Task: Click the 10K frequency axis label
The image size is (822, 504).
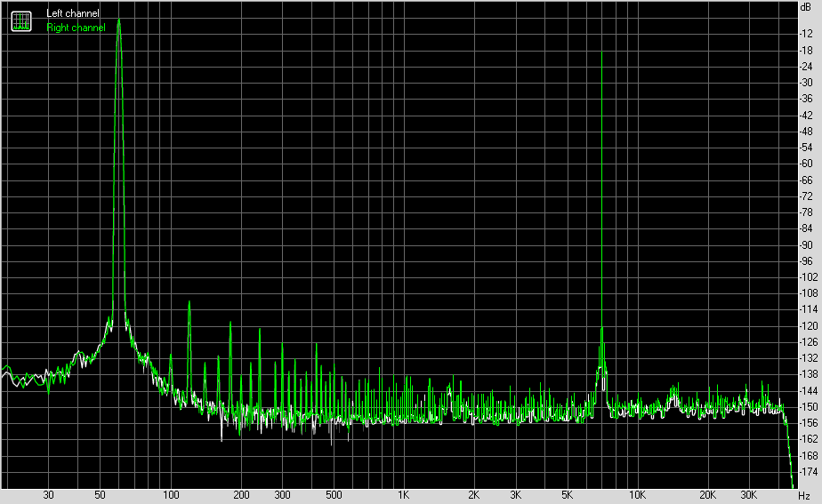Action: (638, 495)
